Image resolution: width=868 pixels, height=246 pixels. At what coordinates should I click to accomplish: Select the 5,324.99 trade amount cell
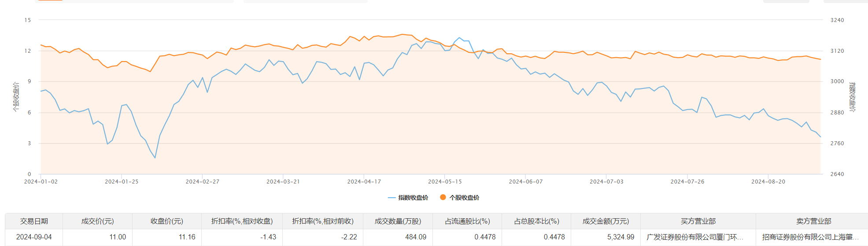click(x=621, y=237)
